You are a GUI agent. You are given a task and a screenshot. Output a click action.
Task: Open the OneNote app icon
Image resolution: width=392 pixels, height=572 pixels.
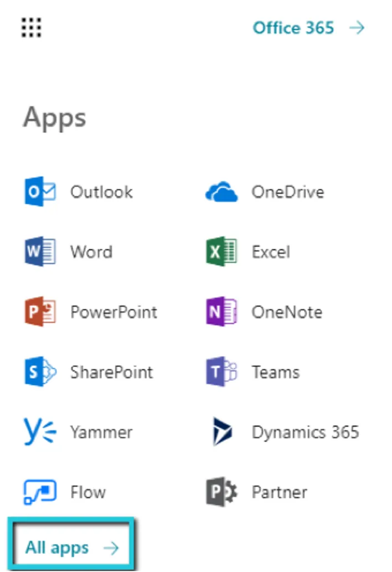tap(221, 312)
